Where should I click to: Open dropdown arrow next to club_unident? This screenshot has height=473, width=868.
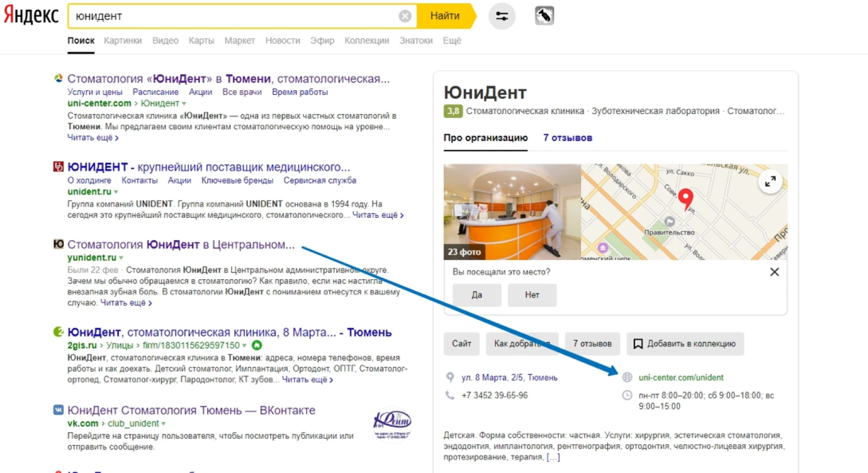pyautogui.click(x=163, y=424)
